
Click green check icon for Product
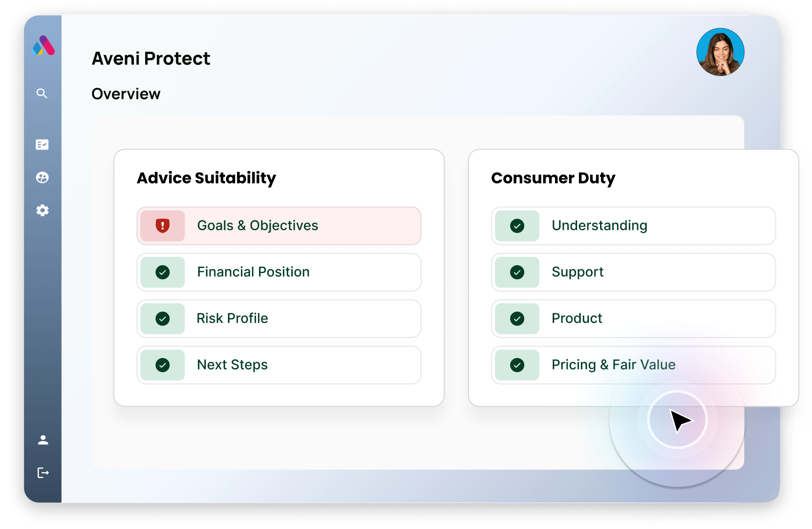click(517, 319)
